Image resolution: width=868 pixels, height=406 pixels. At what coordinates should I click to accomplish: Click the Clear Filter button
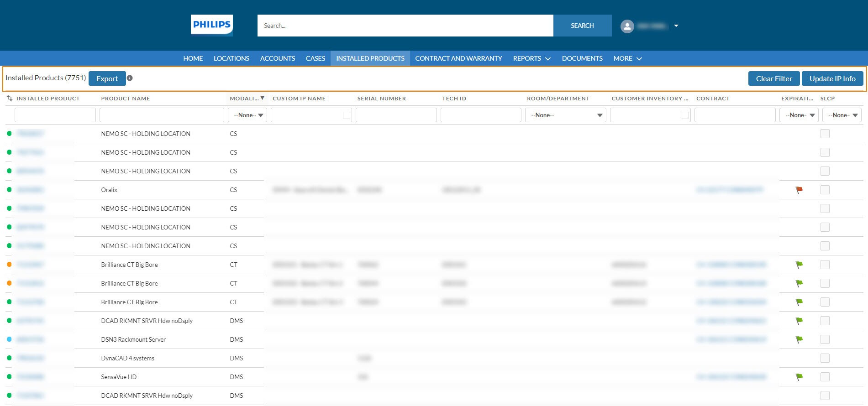point(773,78)
